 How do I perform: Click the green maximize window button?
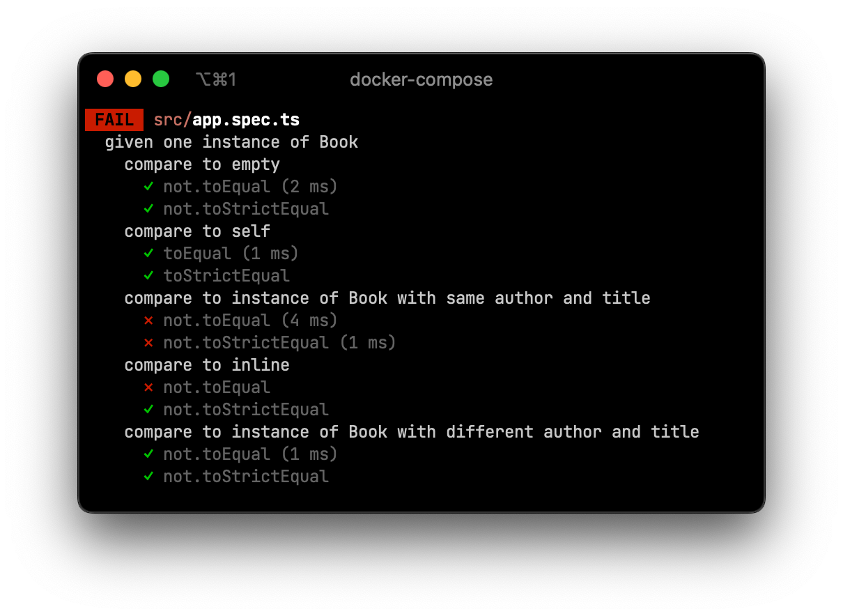tap(161, 79)
